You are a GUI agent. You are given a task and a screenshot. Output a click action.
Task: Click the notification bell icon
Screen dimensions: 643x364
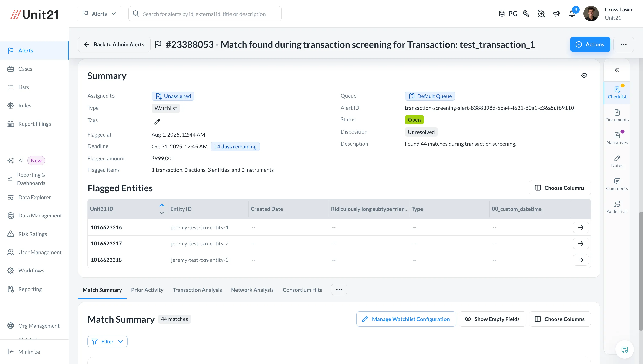coord(572,14)
